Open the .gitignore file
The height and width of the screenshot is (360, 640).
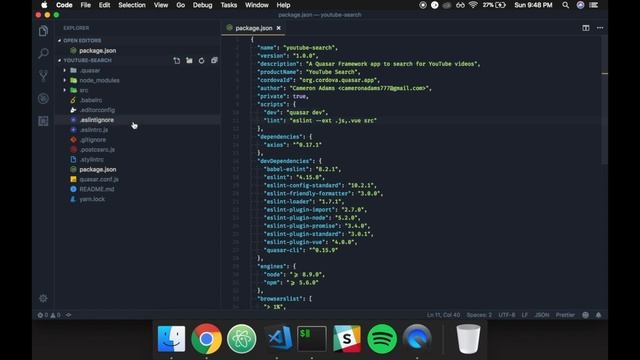[93, 140]
